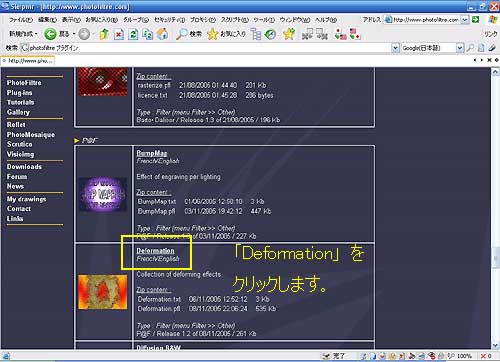This screenshot has height=362, width=500.
Task: Open the ファイル menu in the menu bar
Action: click(x=21, y=20)
